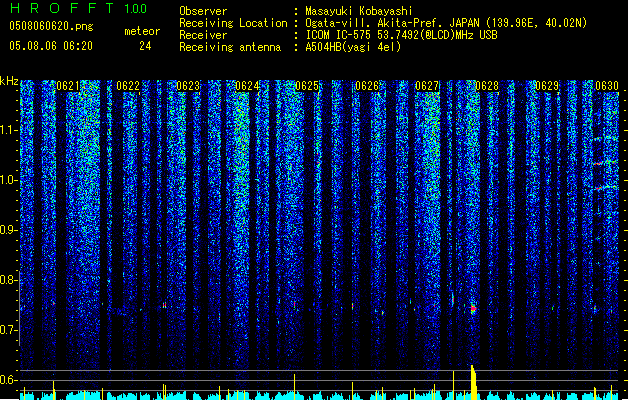This screenshot has width=629, height=400.
Task: Click the tall yellow intensity peak near 0628
Action: coord(473,382)
